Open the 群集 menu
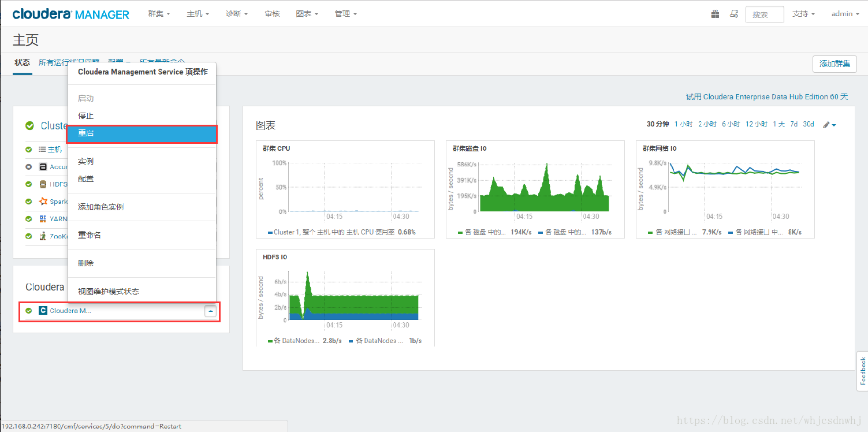This screenshot has height=432, width=868. 159,14
